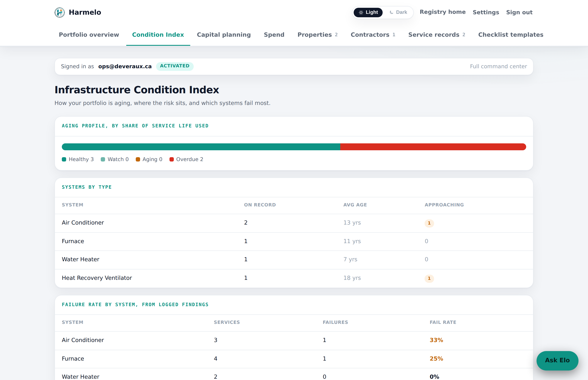Click the Aging Profile section title
The image size is (588, 380).
(x=135, y=126)
